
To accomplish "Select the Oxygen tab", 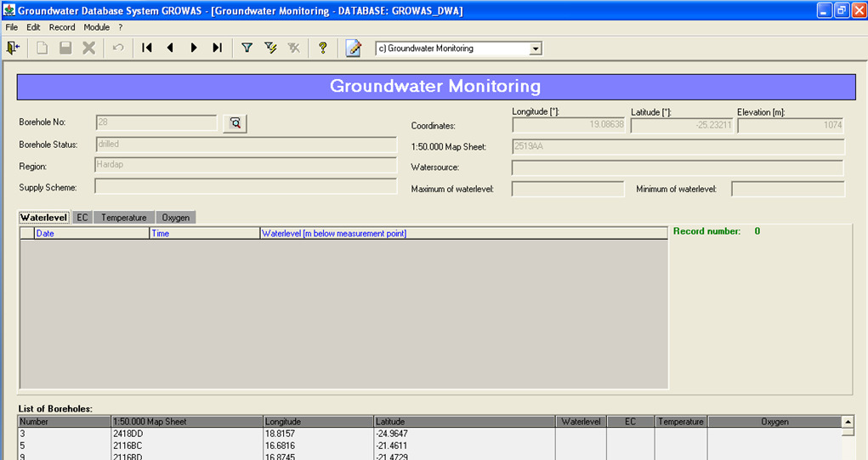I will (x=176, y=218).
